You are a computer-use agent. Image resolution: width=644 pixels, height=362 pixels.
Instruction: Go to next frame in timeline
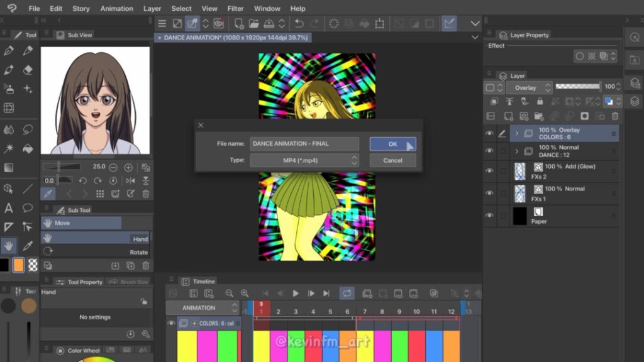311,293
